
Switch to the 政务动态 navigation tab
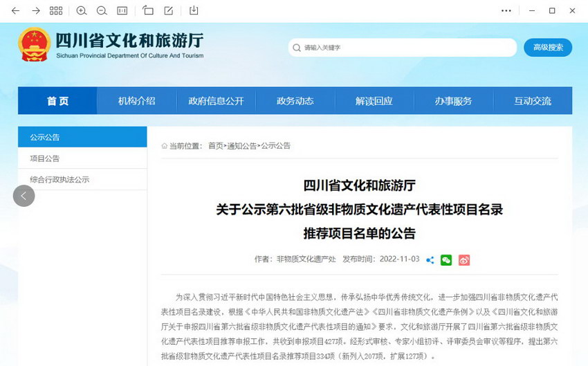tap(295, 101)
